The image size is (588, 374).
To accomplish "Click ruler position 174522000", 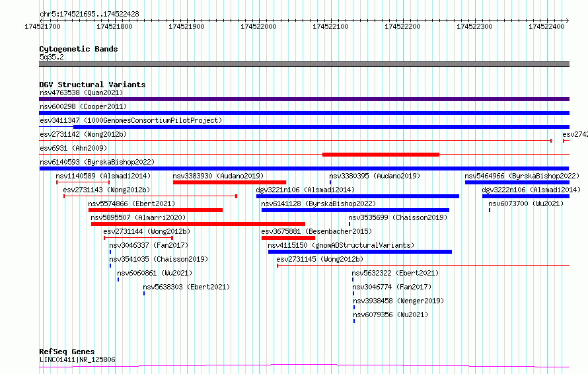I will 258,26.
